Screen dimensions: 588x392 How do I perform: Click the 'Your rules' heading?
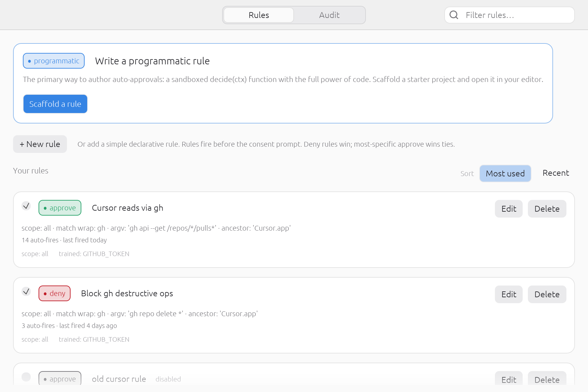coord(31,171)
